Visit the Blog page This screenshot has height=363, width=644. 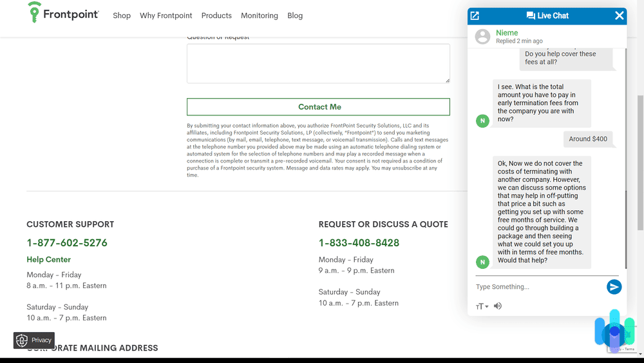pyautogui.click(x=295, y=15)
